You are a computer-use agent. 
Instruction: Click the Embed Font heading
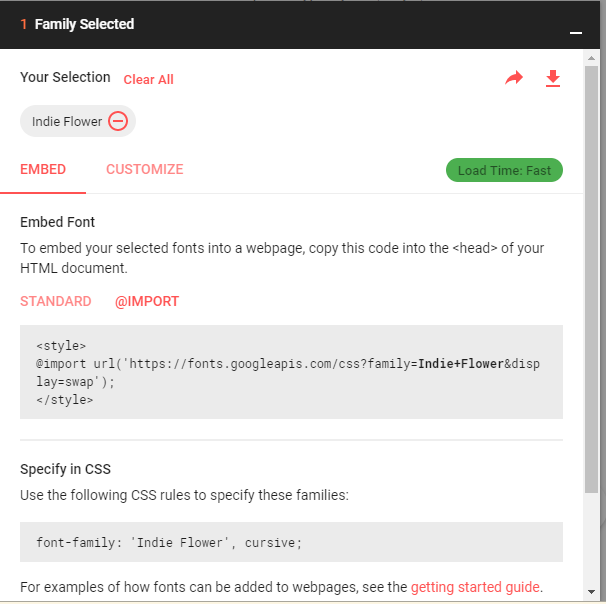[x=58, y=222]
